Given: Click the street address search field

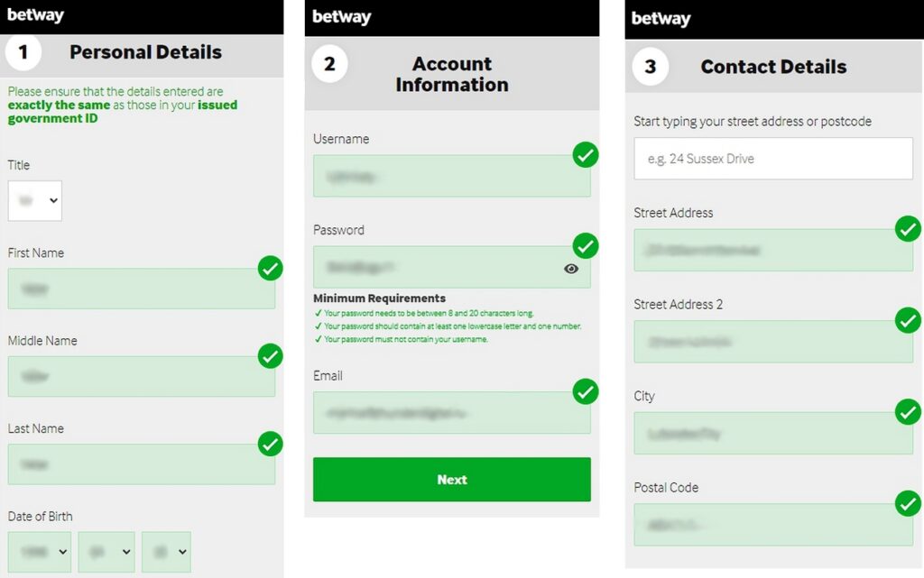Looking at the screenshot, I should [x=772, y=158].
